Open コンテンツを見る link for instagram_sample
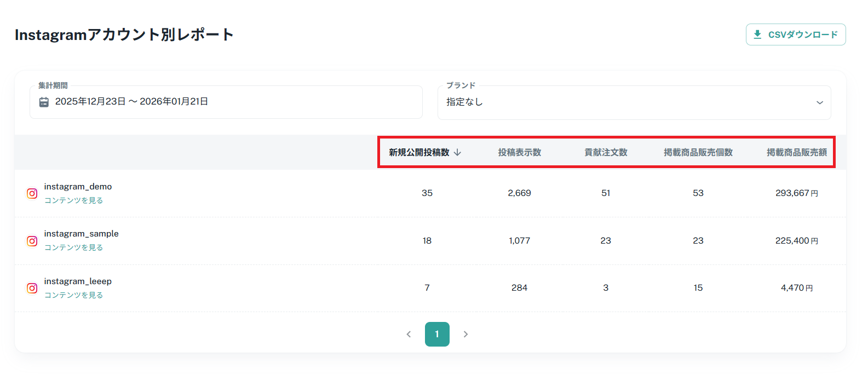The height and width of the screenshot is (386, 868). point(73,247)
